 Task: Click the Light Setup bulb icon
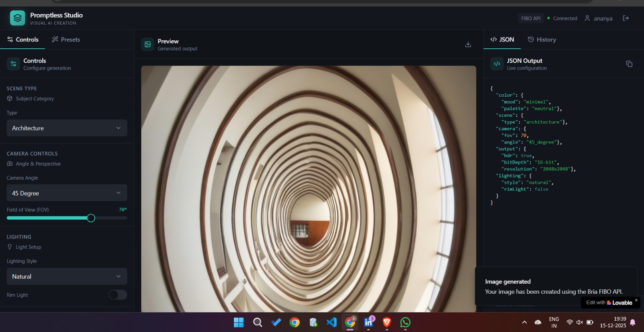[x=10, y=247]
